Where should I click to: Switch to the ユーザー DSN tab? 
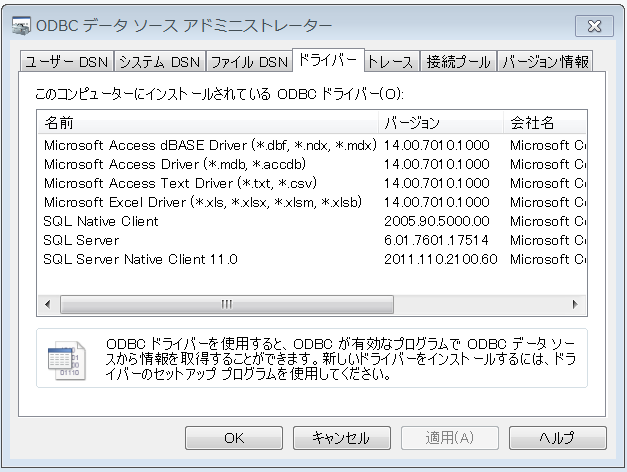[67, 62]
